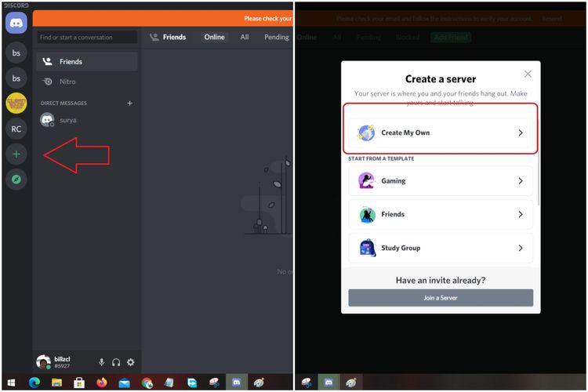Viewport: 588px width, 392px height.
Task: Pick the Friends template in the dialog
Action: coord(441,215)
